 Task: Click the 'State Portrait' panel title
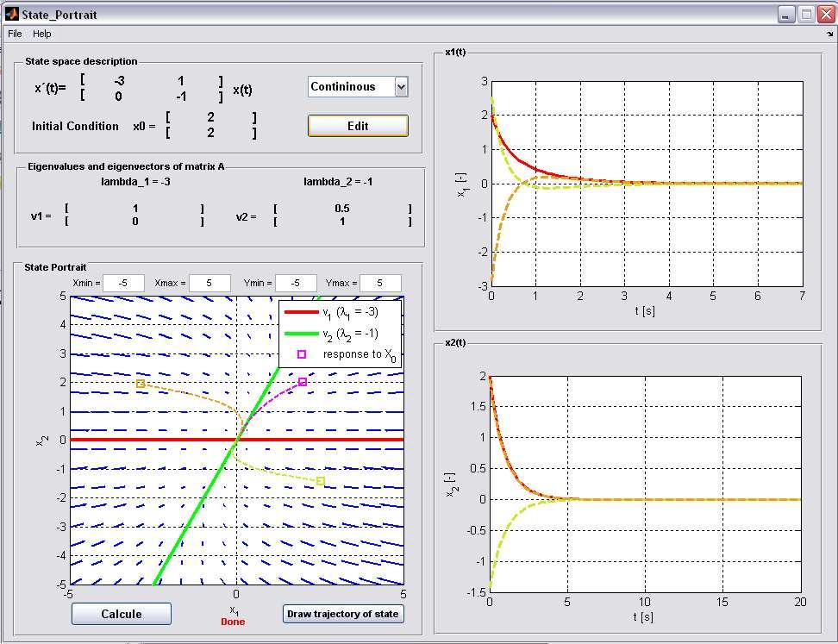click(x=55, y=267)
